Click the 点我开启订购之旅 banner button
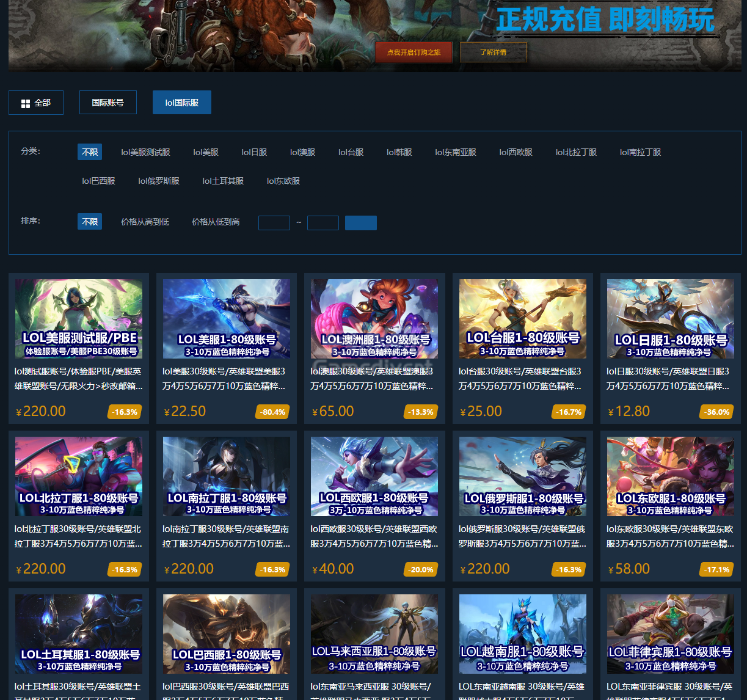The height and width of the screenshot is (700, 747). [414, 53]
